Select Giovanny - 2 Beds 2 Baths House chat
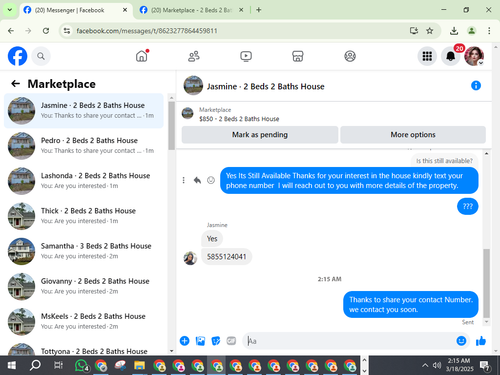This screenshot has width=500, height=375. (x=84, y=286)
